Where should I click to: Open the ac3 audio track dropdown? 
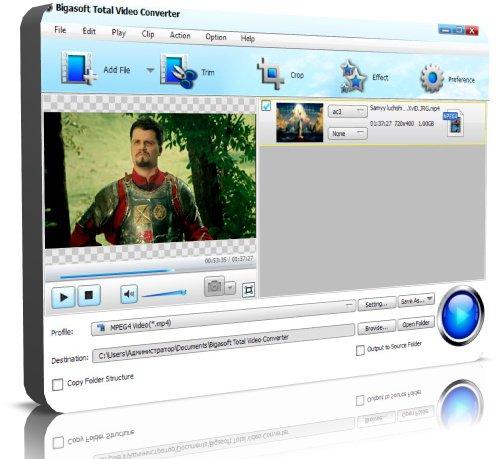pos(348,111)
